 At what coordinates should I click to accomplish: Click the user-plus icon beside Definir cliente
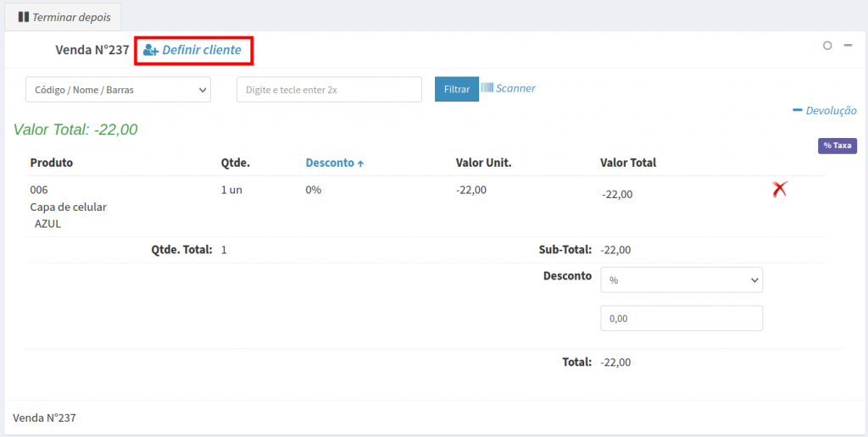pos(151,50)
